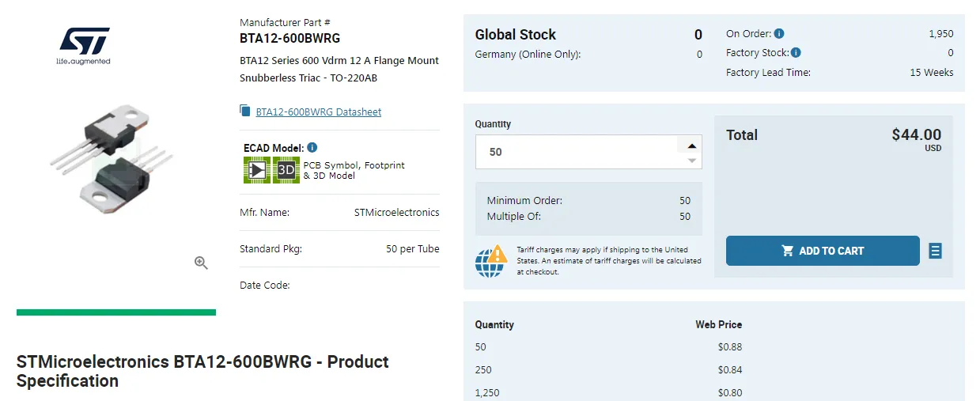Click the Germany (Online Only) label
Viewport: 980px width, 401px height.
coord(528,54)
